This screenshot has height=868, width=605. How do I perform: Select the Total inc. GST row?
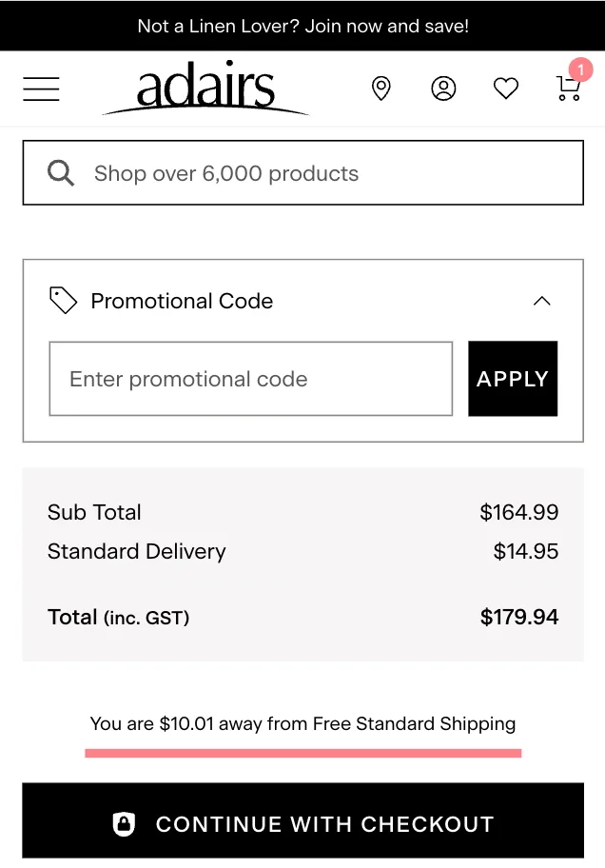302,617
